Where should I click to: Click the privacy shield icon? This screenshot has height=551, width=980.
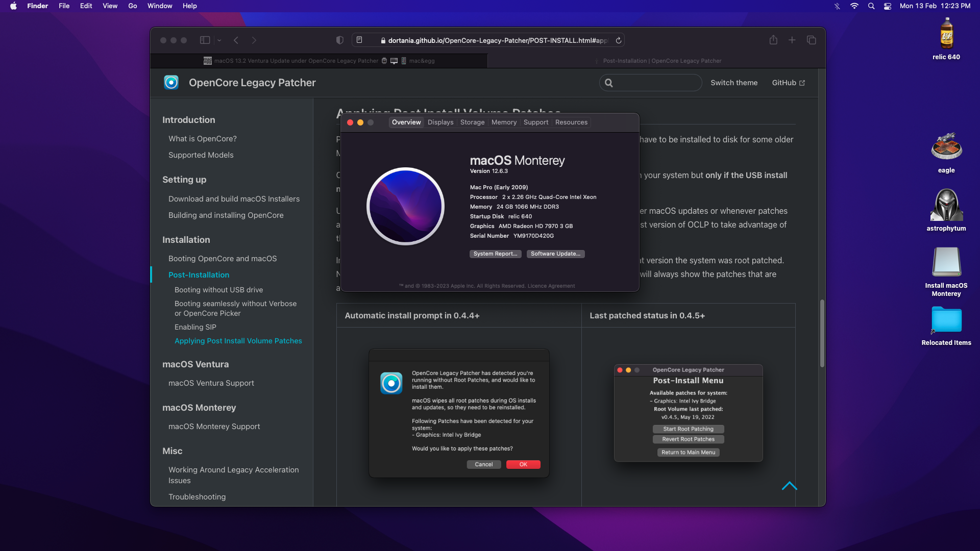[x=339, y=40]
